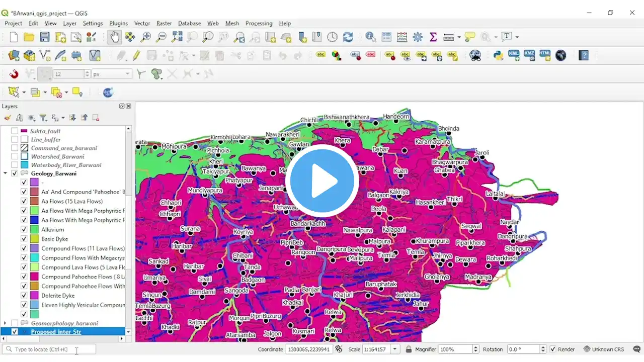Collapse the Geology_Barwani layer group
Screen dimensions: 644x362
pyautogui.click(x=6, y=173)
